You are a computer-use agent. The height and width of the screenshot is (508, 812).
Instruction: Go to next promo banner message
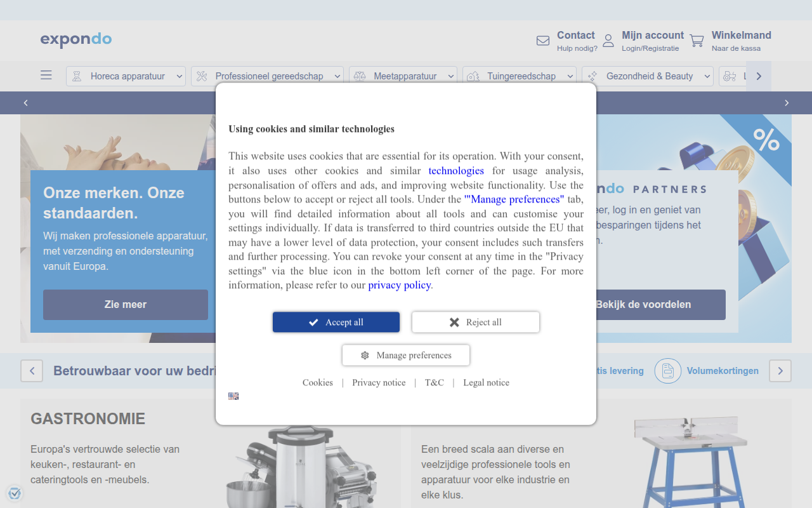click(x=787, y=103)
